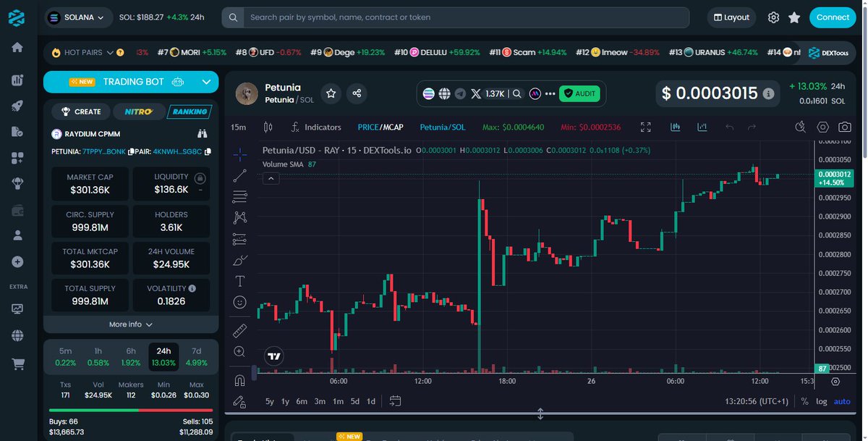Open the AUDIT report button
This screenshot has width=868, height=441.
pyautogui.click(x=579, y=93)
